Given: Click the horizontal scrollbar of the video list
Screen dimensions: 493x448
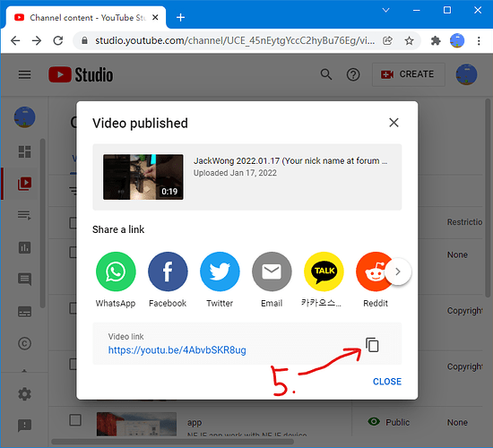Looking at the screenshot, I should 173,442.
